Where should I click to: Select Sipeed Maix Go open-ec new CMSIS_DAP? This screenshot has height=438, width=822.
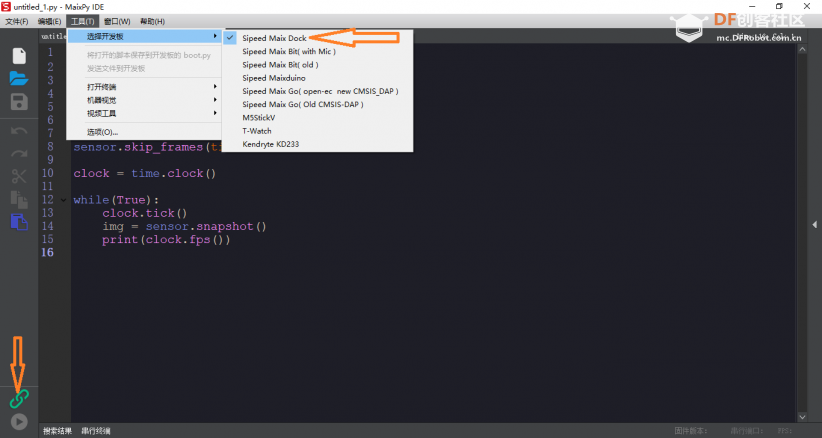[318, 91]
